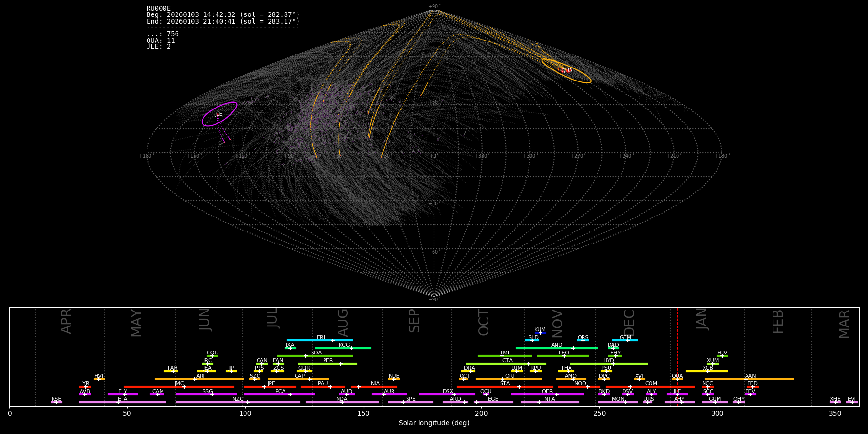Select the LEO shower bar in timeline
The width and height of the screenshot is (868, 434).
click(563, 356)
